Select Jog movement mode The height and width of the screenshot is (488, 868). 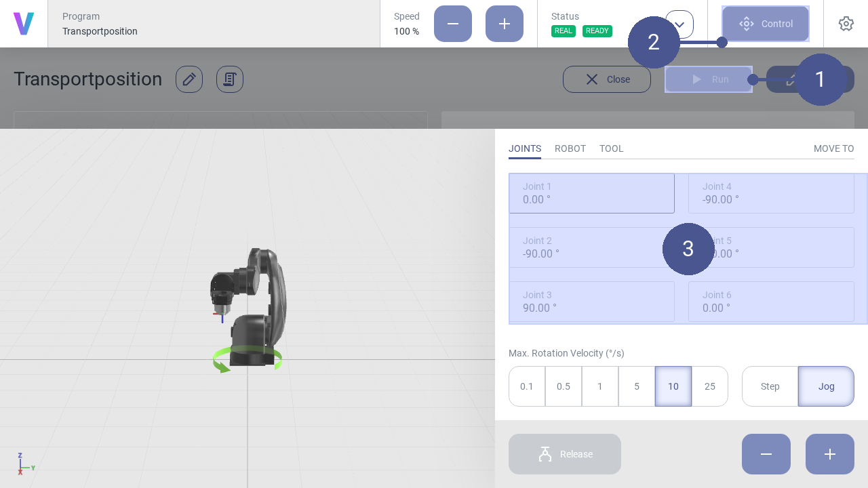click(826, 386)
